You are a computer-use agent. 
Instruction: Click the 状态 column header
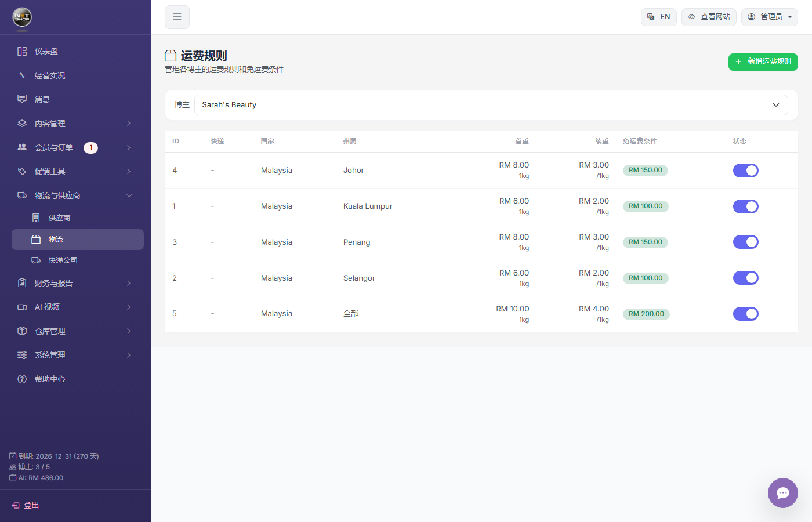coord(739,141)
